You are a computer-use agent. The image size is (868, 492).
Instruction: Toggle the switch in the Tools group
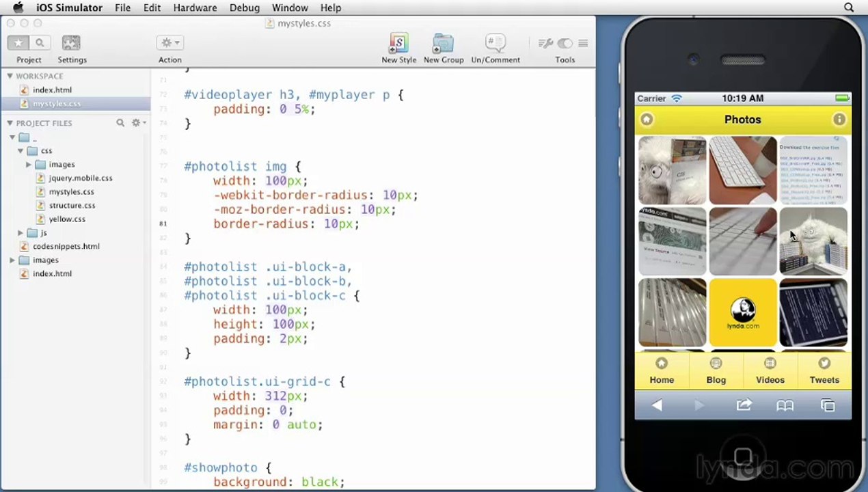click(x=565, y=43)
